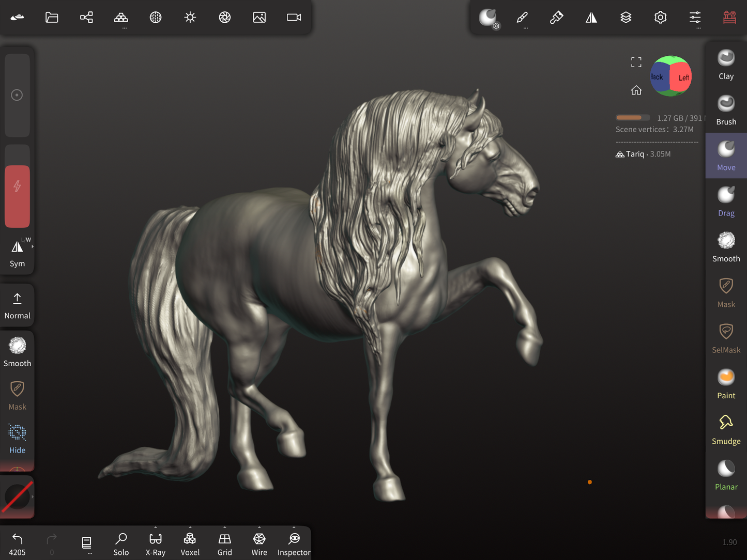Image resolution: width=747 pixels, height=560 pixels.
Task: Click the Left face of view cube
Action: pos(682,77)
